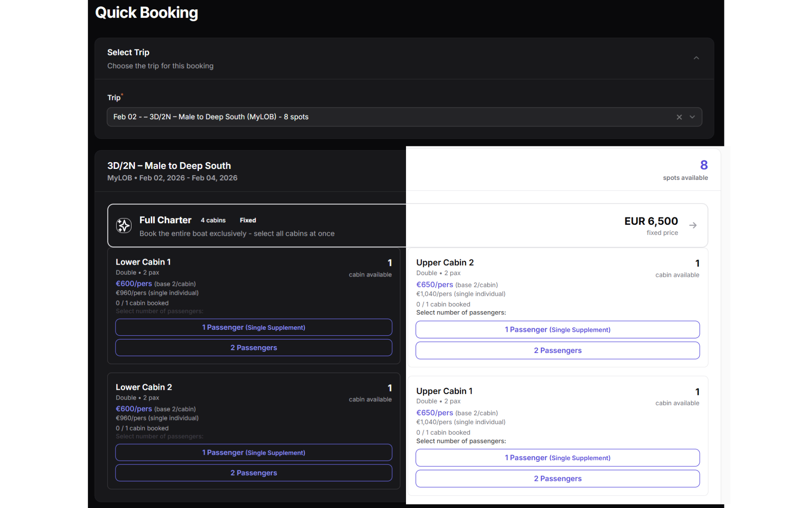This screenshot has width=812, height=508.
Task: Click the arrow next to EUR 6,500
Action: pyautogui.click(x=693, y=225)
